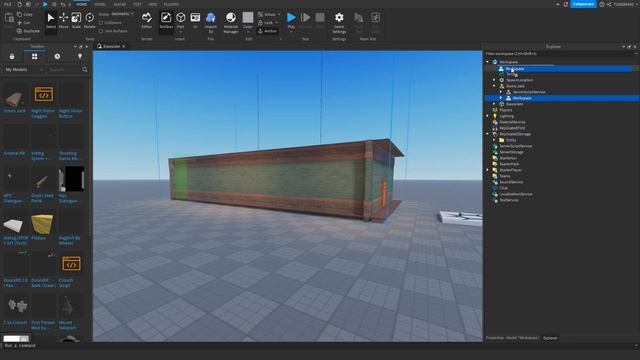This screenshot has height=360, width=640.
Task: Open the Color picker dropdown arrow
Action: click(248, 31)
